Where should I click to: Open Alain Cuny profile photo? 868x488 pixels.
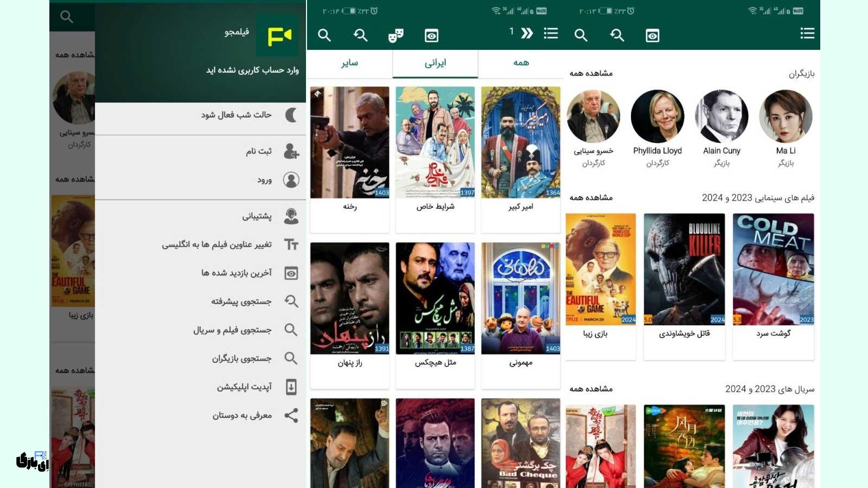pyautogui.click(x=722, y=117)
